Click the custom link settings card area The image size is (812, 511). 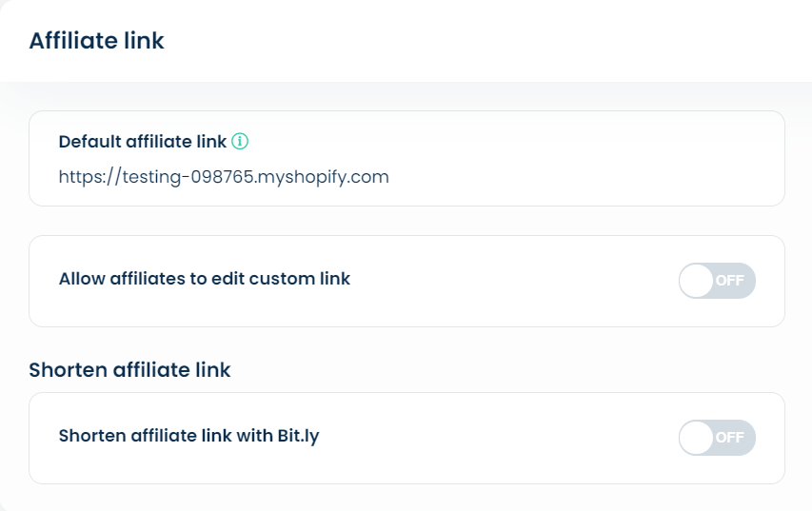tap(407, 281)
